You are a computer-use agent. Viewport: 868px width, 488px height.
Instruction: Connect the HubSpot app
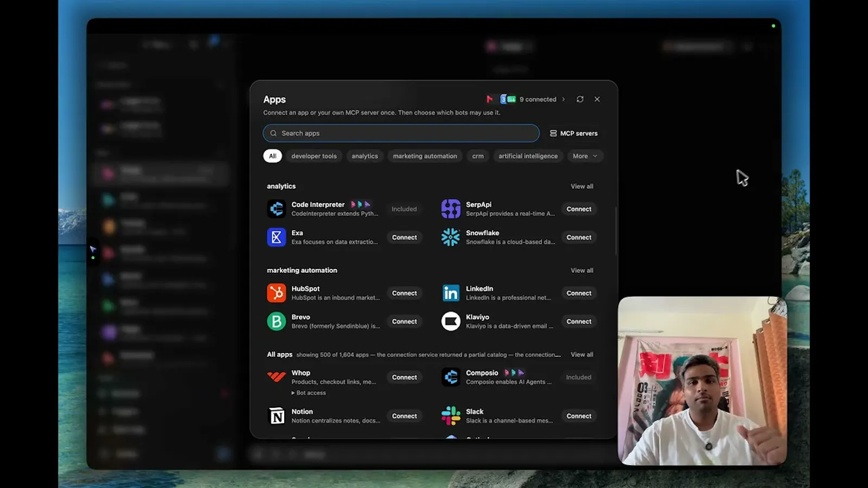(405, 293)
